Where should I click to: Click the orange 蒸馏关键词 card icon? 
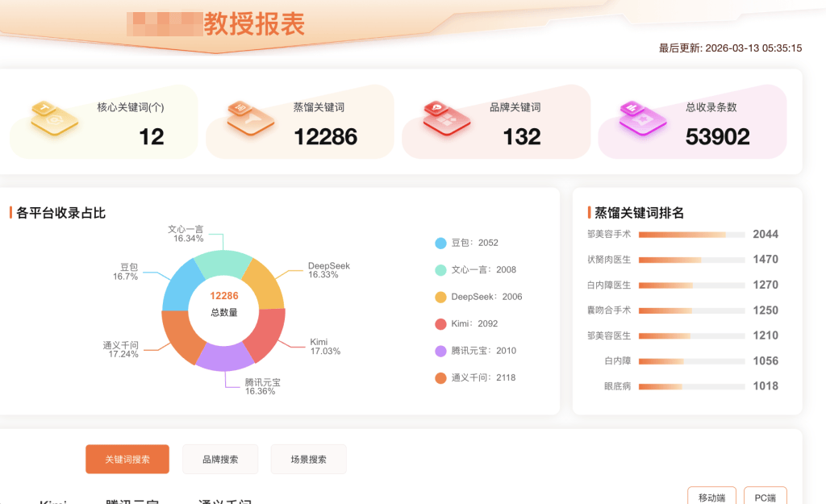tap(250, 119)
